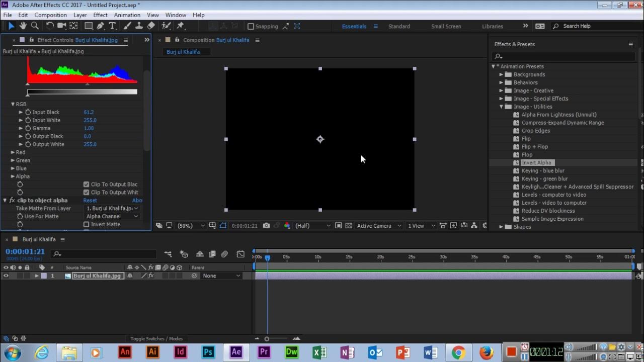Collapse Image - Utilities folder

[501, 107]
